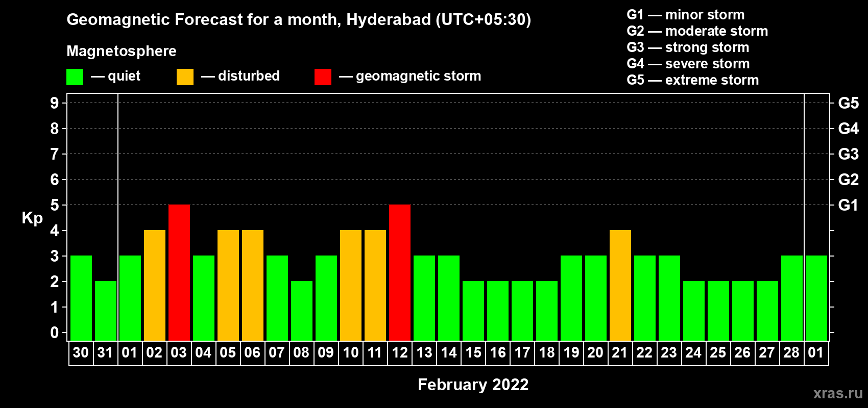Click the date label 05 on the axis
This screenshot has height=408, width=868.
point(228,352)
